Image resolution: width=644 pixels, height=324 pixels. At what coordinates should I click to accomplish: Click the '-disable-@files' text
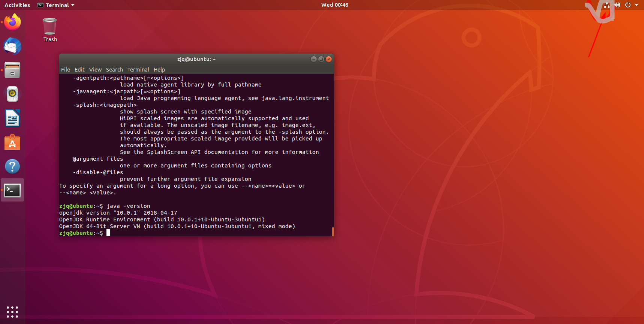pos(98,172)
